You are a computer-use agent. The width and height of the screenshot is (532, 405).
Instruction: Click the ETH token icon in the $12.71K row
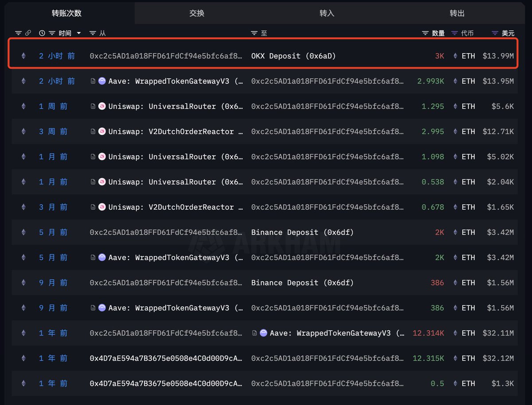pos(455,132)
